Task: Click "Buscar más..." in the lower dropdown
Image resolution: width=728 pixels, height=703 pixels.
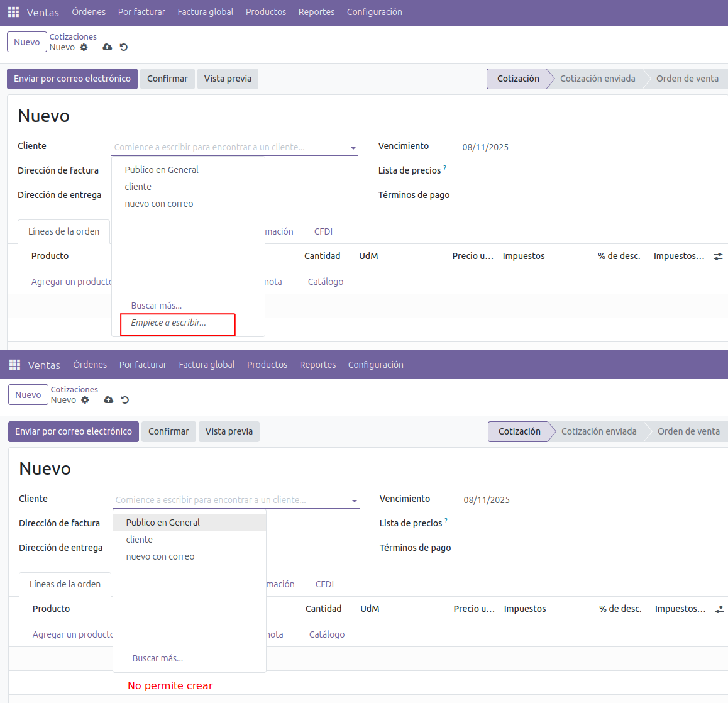Action: [158, 658]
